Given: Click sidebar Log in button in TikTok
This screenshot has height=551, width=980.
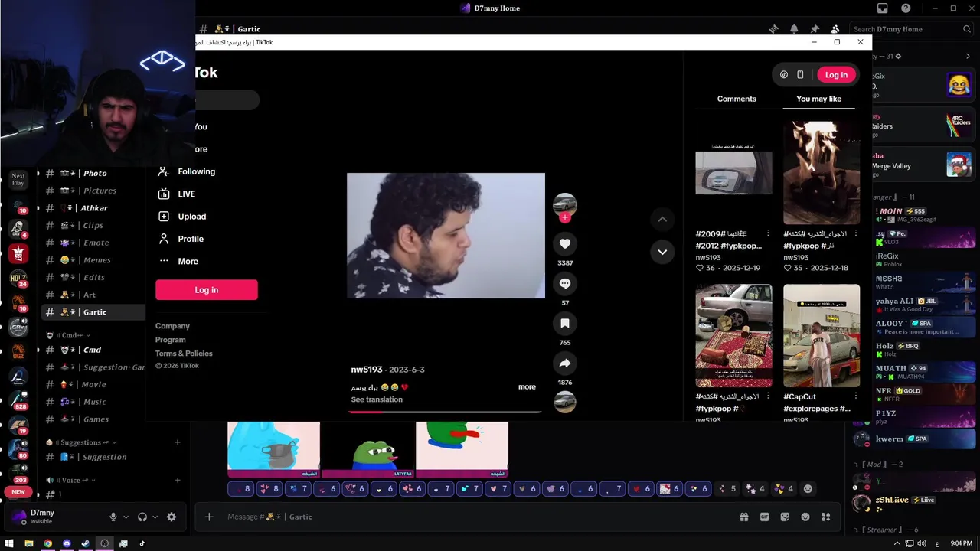Looking at the screenshot, I should [207, 290].
